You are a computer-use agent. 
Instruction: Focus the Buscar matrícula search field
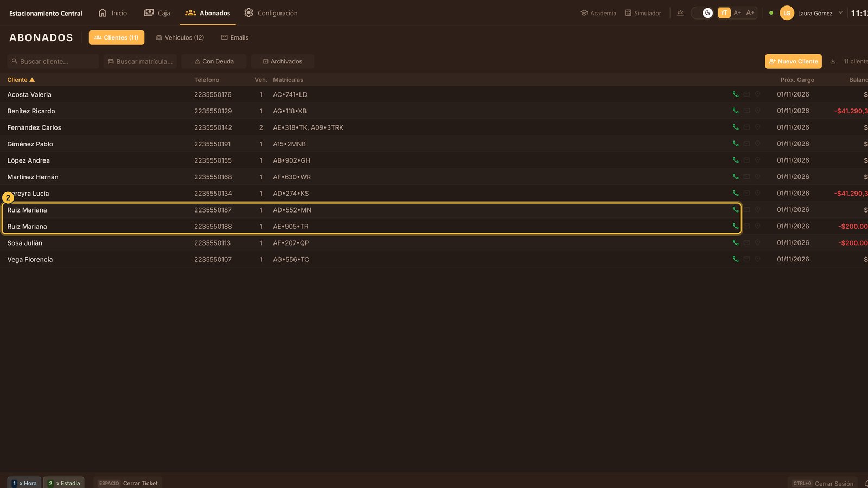click(x=140, y=61)
